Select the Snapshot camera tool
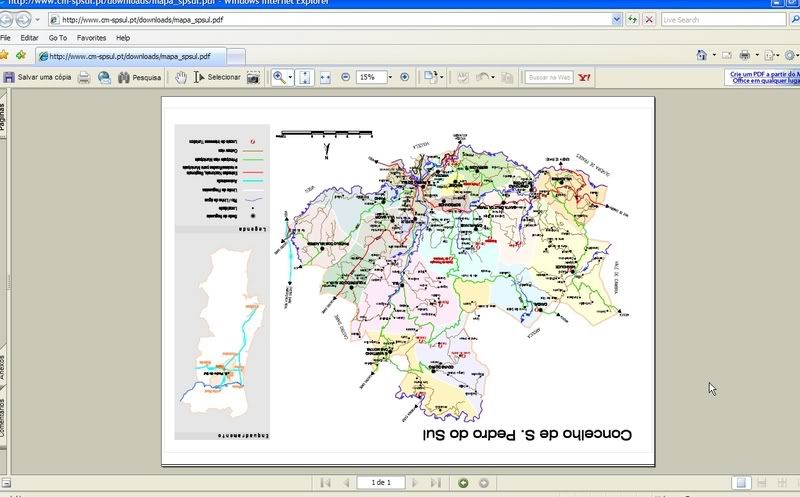 pos(253,78)
